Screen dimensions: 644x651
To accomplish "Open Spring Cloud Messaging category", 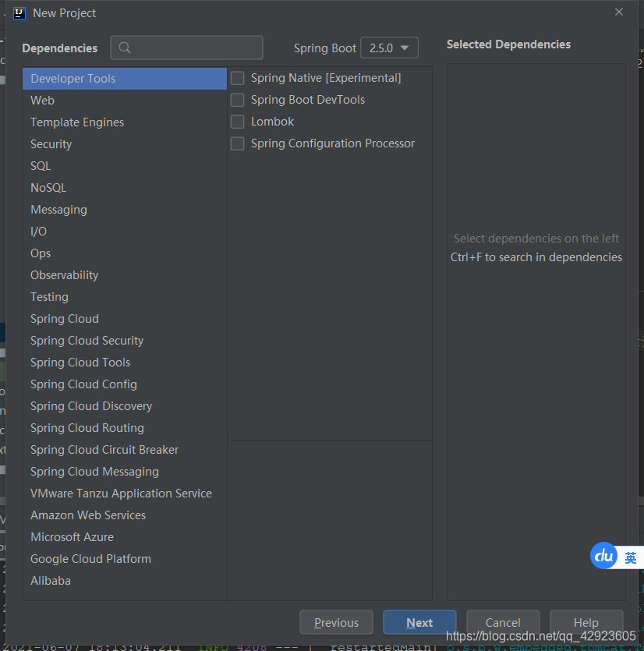I will click(125, 472).
